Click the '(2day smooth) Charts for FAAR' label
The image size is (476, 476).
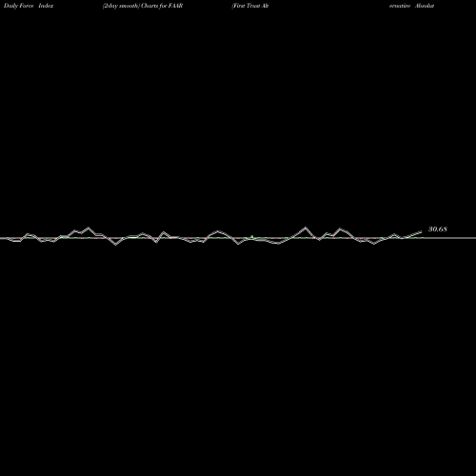(143, 6)
